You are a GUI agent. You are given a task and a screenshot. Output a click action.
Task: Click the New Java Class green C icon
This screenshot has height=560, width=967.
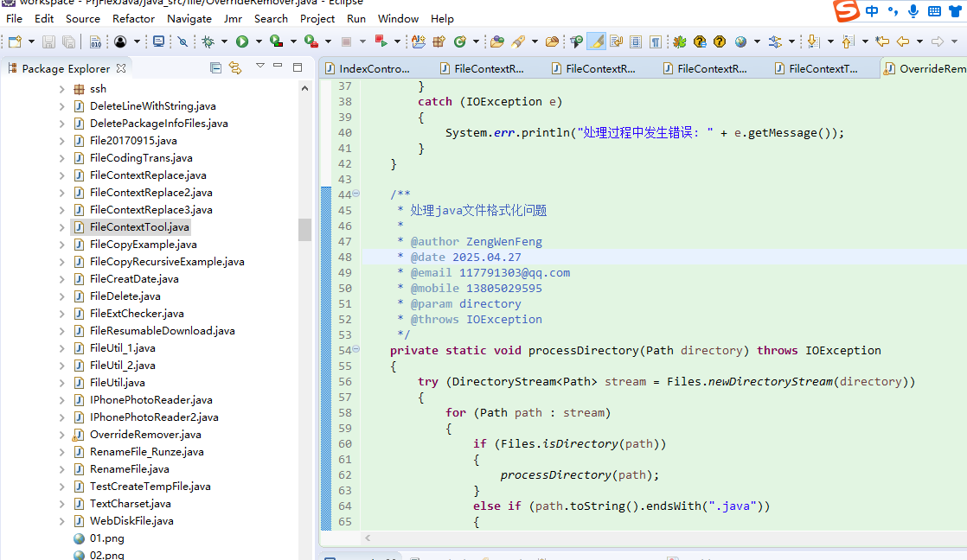pyautogui.click(x=460, y=41)
